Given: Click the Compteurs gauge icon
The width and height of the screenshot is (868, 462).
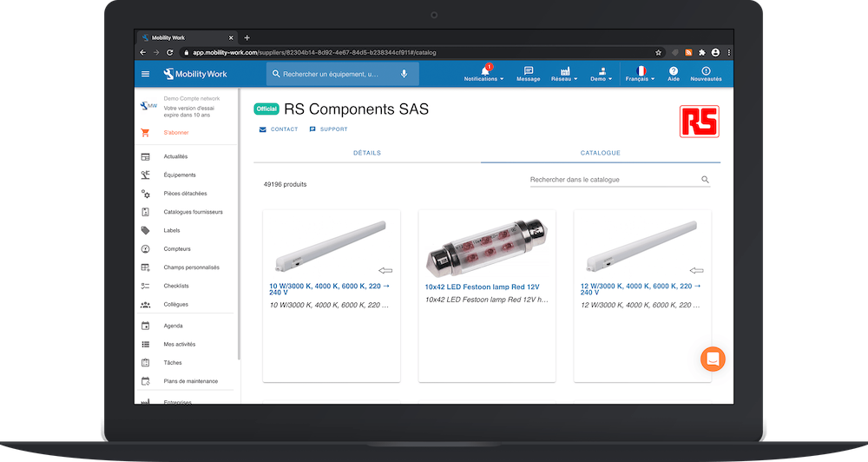Looking at the screenshot, I should pos(145,248).
